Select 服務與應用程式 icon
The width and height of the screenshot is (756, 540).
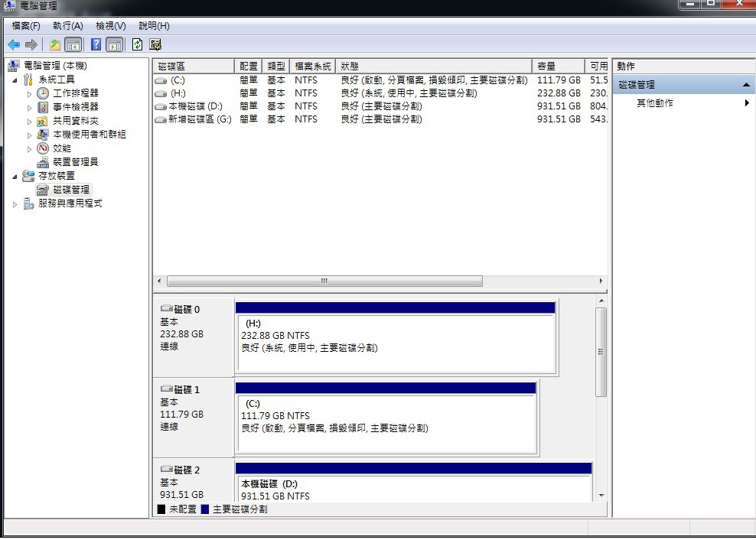(28, 203)
